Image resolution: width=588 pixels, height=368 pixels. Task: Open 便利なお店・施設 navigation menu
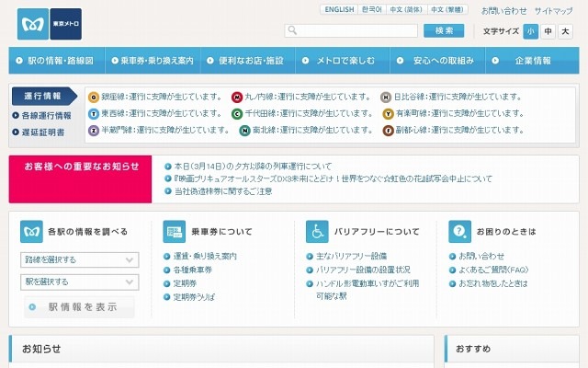click(248, 61)
